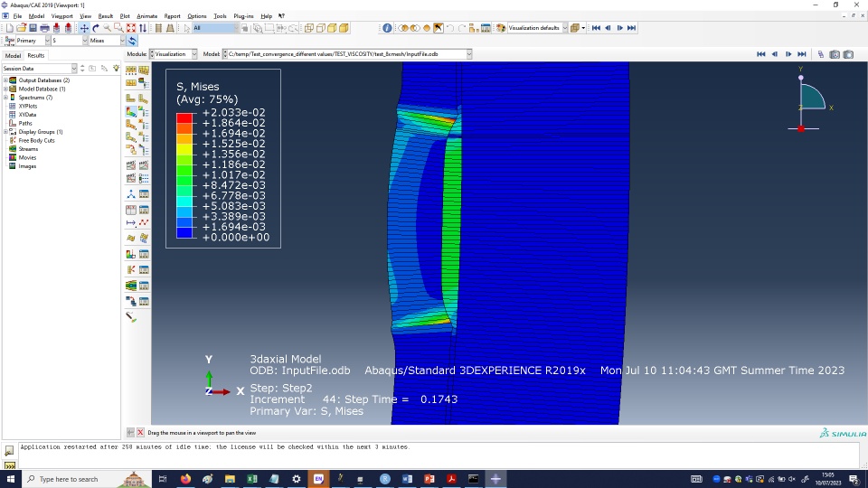Viewport: 868px width, 488px height.
Task: Open the Plug-ins menu
Action: pyautogui.click(x=243, y=16)
